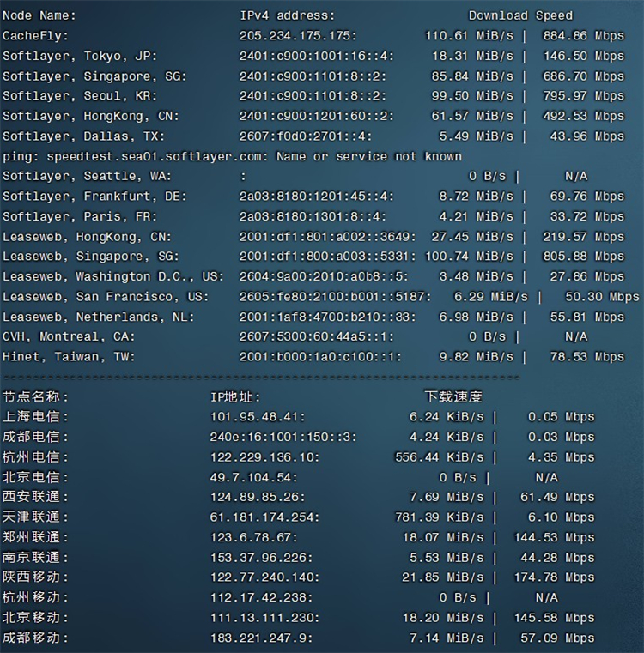The height and width of the screenshot is (653, 644).
Task: Select the '郑州联通:' node name
Action: pyautogui.click(x=35, y=538)
